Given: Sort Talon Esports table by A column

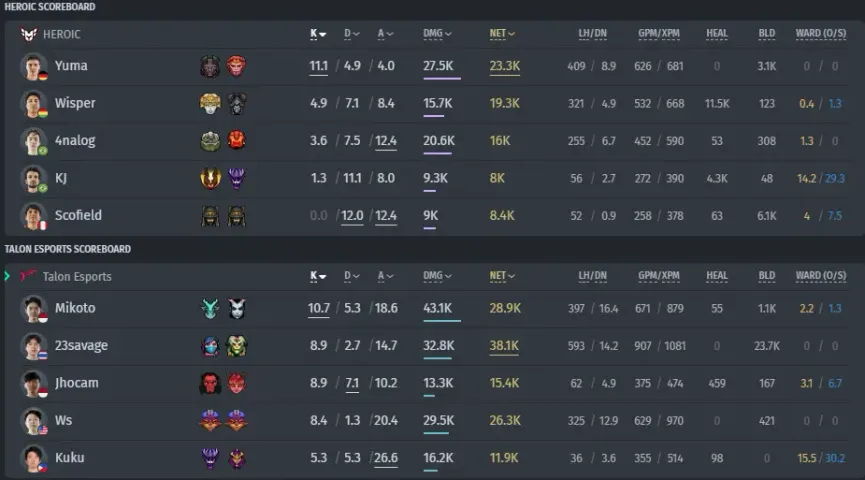Looking at the screenshot, I should 385,276.
